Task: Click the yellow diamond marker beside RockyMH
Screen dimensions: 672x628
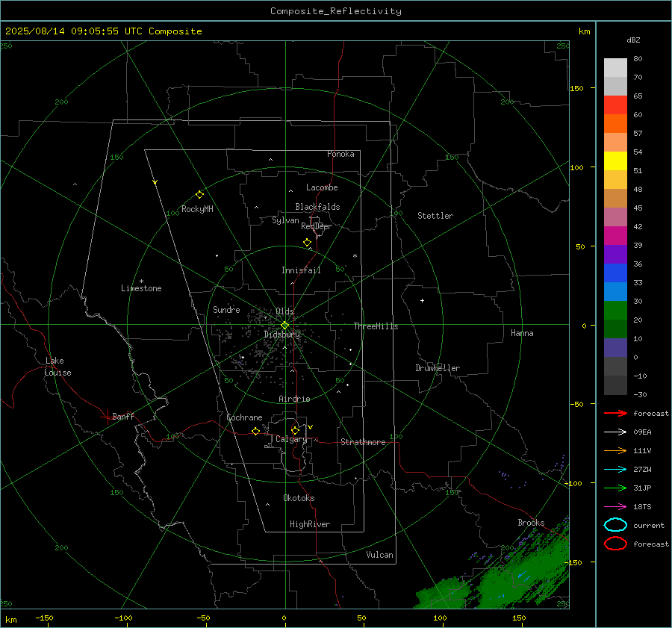Action: 199,195
